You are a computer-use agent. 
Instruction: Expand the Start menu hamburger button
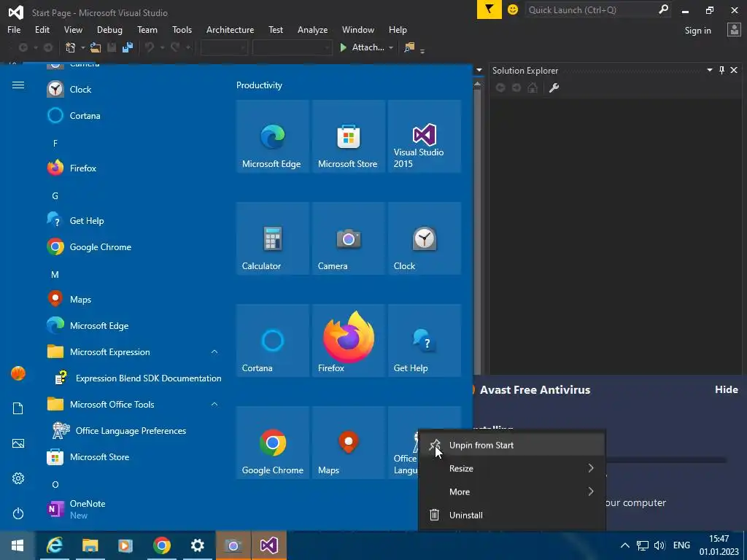pos(18,85)
